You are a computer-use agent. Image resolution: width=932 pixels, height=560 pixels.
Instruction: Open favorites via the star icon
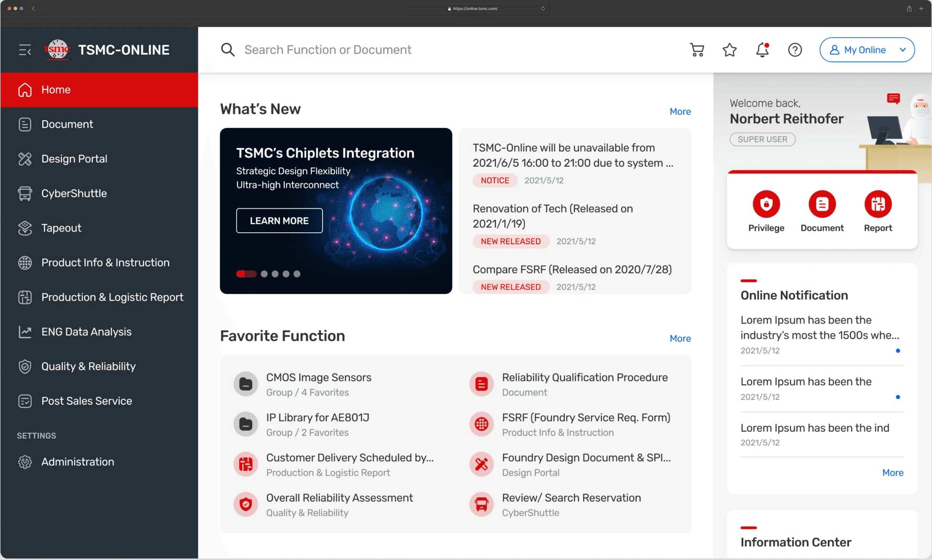click(x=729, y=50)
